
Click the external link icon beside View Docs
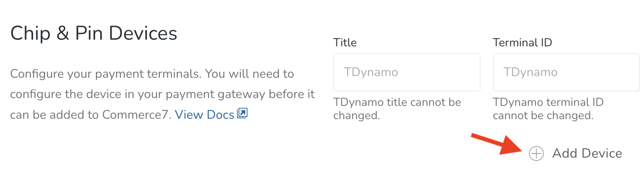pyautogui.click(x=242, y=114)
